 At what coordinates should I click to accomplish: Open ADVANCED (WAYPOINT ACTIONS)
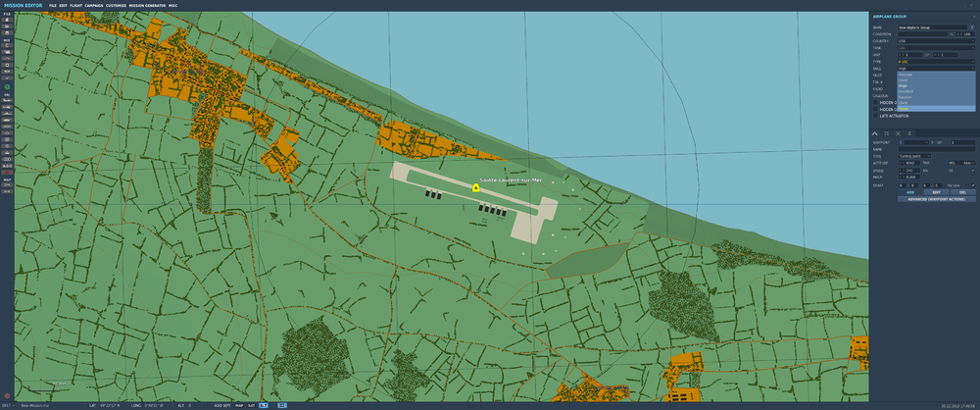936,199
